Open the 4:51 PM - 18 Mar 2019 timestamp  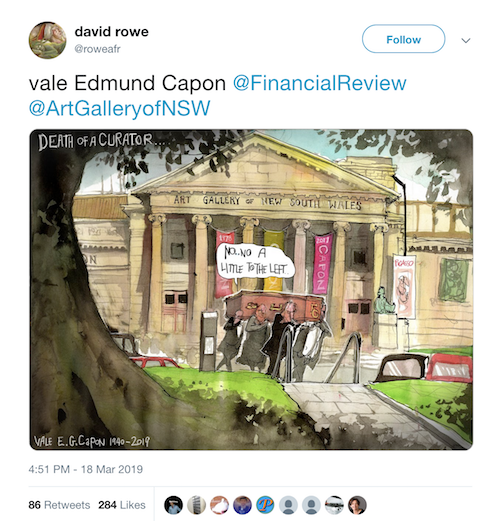tap(86, 469)
